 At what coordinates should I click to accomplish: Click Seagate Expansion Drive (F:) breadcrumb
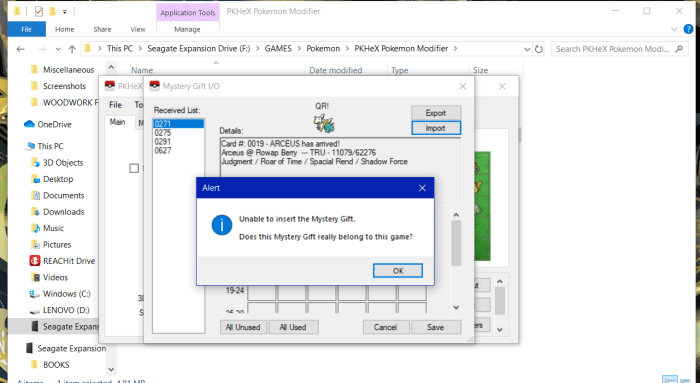pos(199,49)
